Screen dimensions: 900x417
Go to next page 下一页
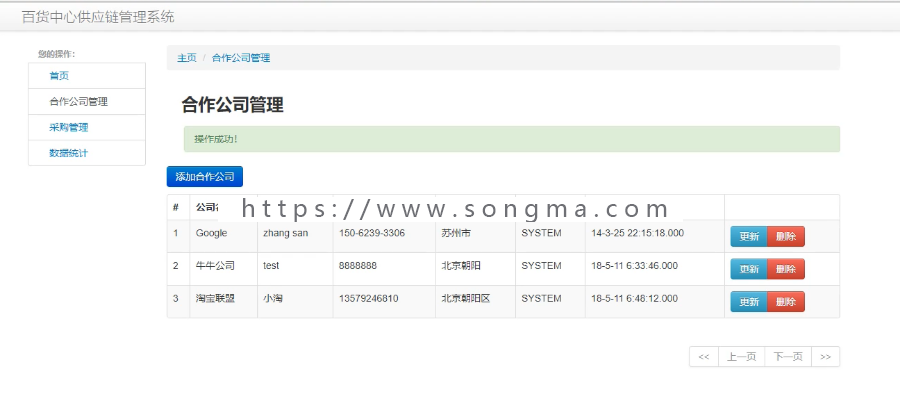788,357
